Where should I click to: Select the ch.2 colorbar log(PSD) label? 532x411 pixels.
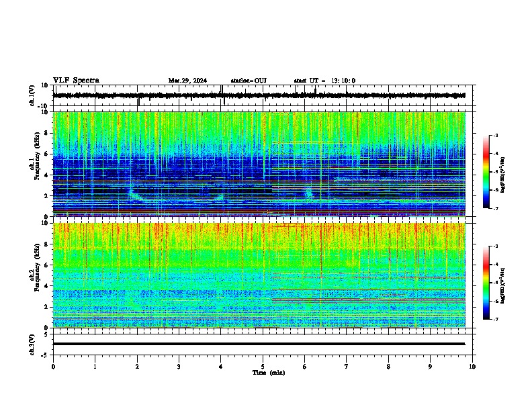[503, 285]
